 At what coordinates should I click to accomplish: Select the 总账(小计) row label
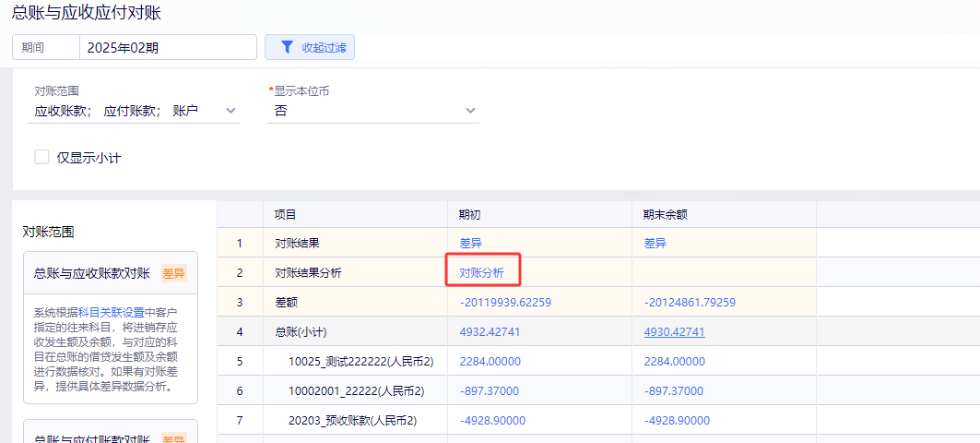301,331
